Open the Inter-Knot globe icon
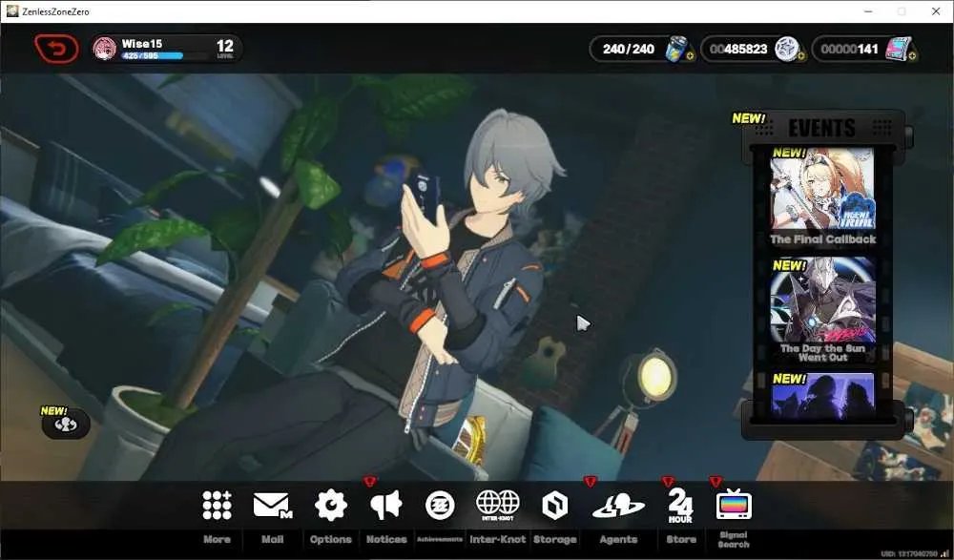The height and width of the screenshot is (560, 954). coord(498,506)
